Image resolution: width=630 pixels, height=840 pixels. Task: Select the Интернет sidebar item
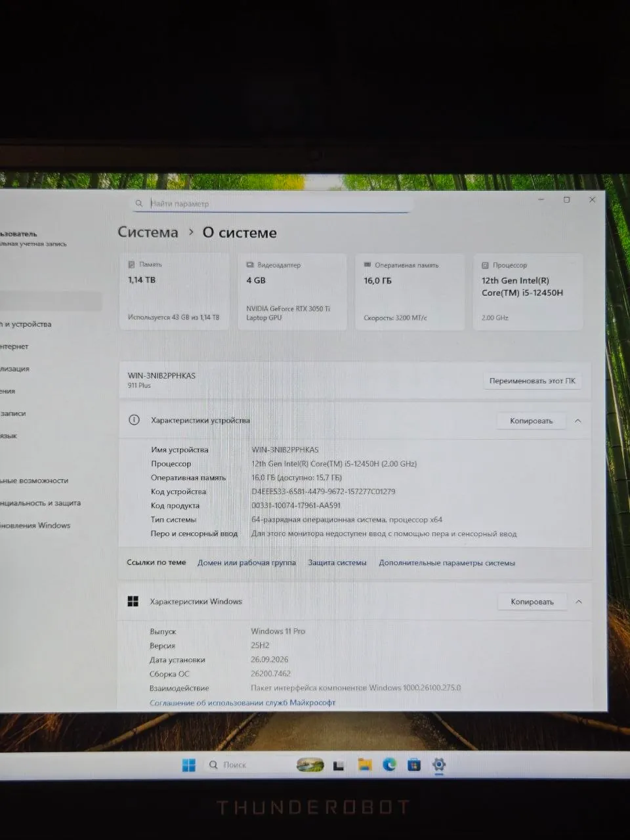(x=15, y=346)
